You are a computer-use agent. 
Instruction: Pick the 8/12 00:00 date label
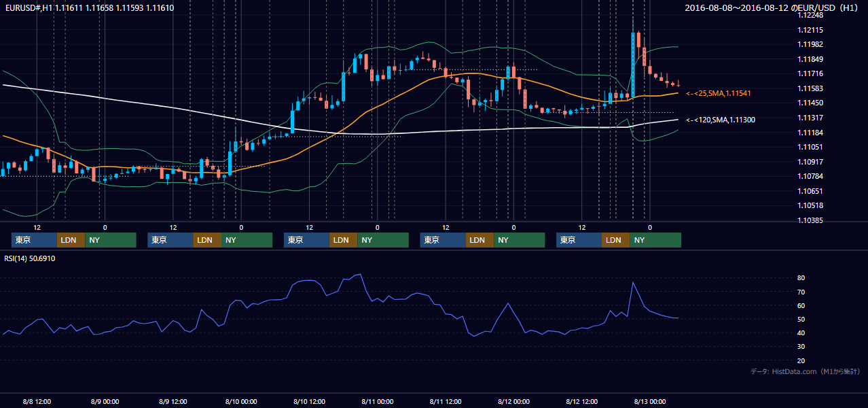tap(513, 401)
